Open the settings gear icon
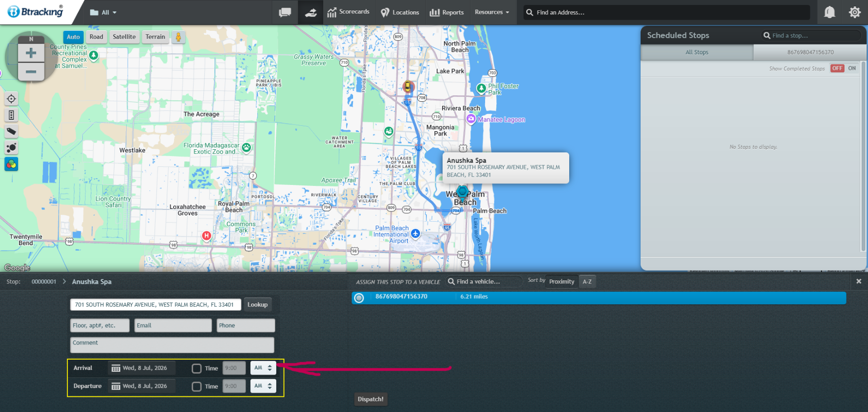Image resolution: width=868 pixels, height=412 pixels. [854, 12]
